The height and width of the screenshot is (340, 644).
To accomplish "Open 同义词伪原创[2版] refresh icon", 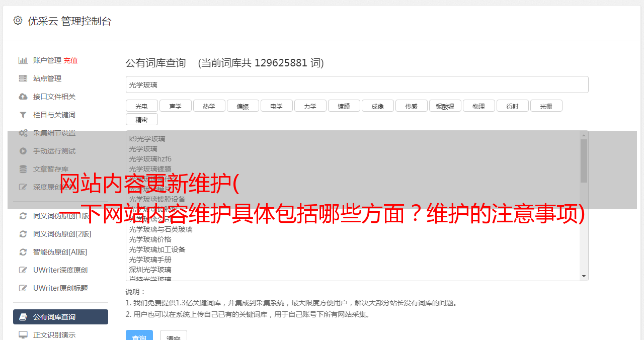I will [23, 234].
